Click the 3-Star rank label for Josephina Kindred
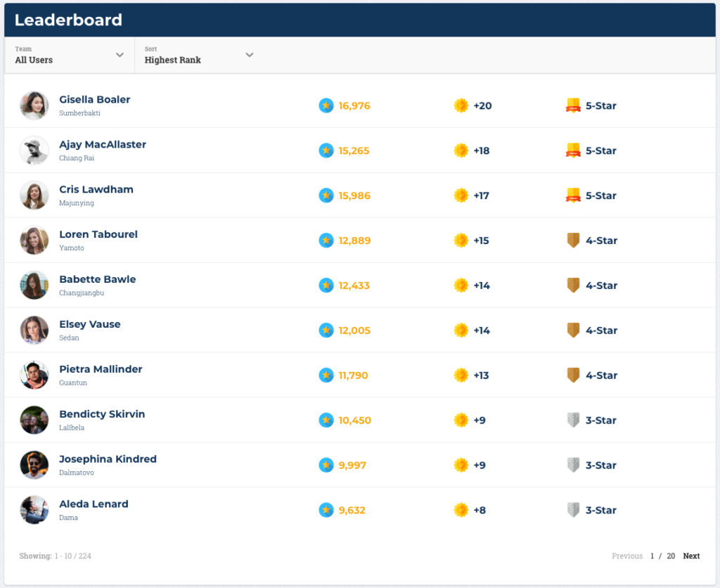Image resolution: width=720 pixels, height=588 pixels. 600,466
